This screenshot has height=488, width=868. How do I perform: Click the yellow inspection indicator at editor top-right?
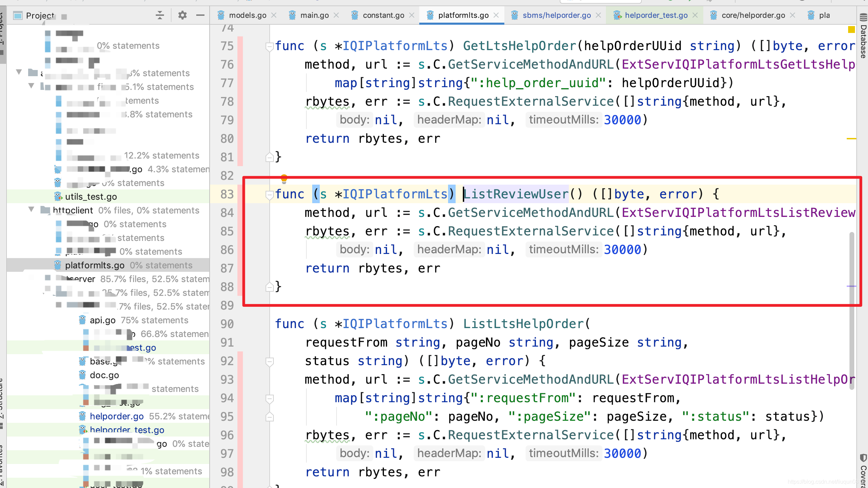point(851,30)
